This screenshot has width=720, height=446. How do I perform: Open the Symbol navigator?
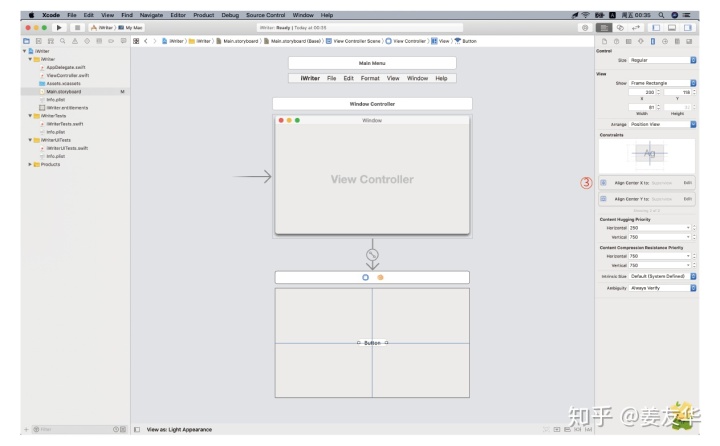51,41
